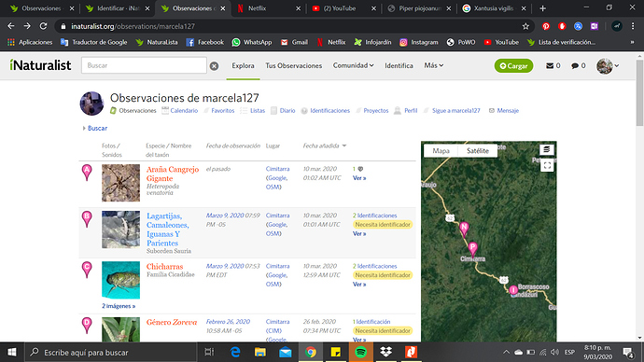The image size is (644, 362).
Task: Open the Comunidad dropdown menu
Action: [353, 65]
